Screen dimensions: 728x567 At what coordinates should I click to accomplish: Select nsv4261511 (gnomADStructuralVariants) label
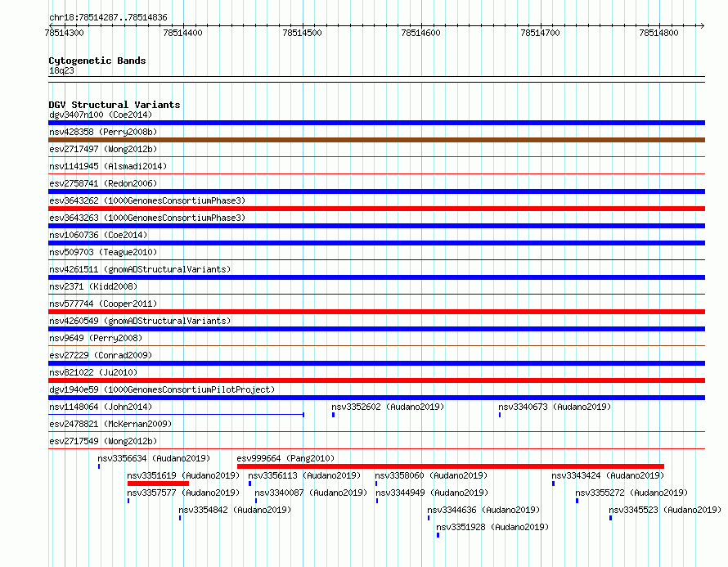[x=140, y=269]
